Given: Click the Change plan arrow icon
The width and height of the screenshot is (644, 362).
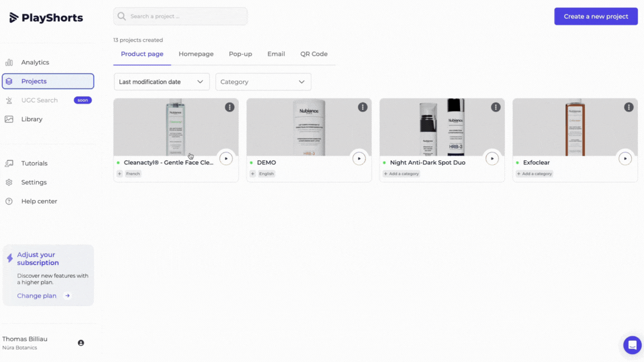Looking at the screenshot, I should (67, 296).
